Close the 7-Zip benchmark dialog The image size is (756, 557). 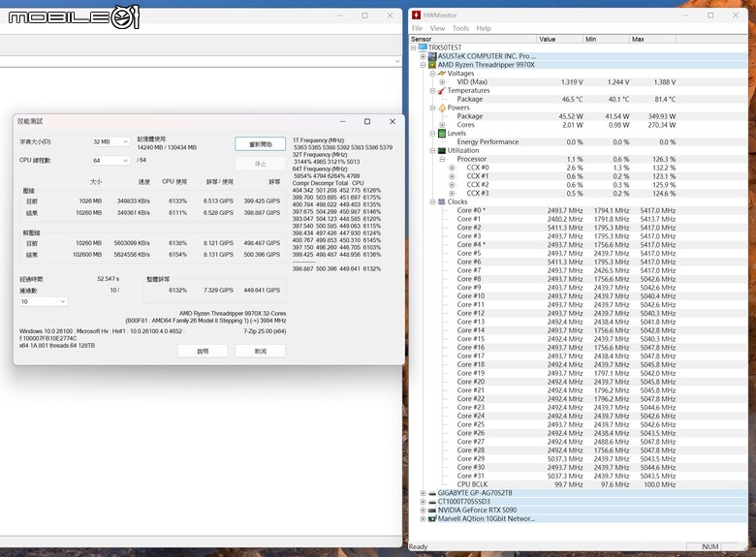pyautogui.click(x=393, y=121)
